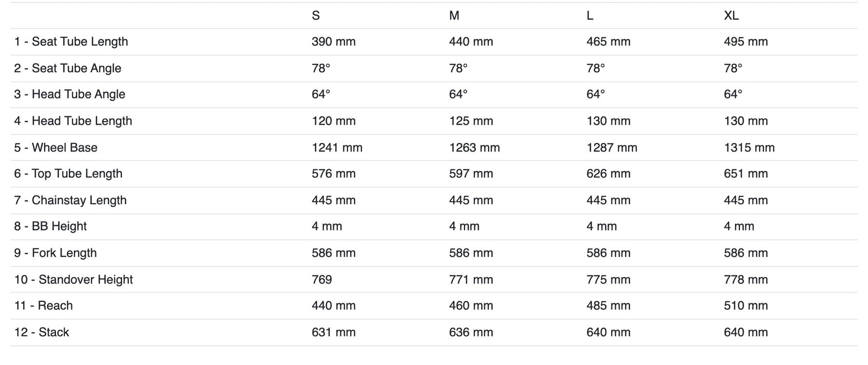Select the 510 mm reach value
This screenshot has width=868, height=365.
746,306
